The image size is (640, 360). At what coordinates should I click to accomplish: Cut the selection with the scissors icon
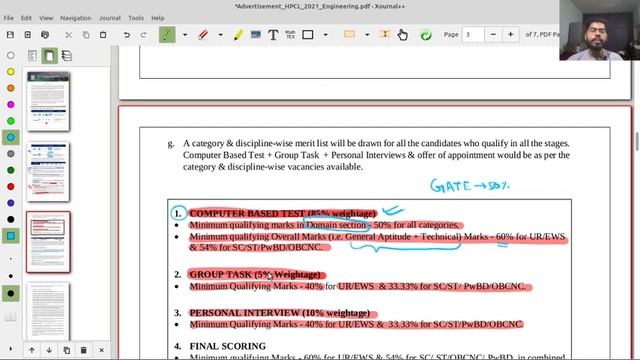68,35
